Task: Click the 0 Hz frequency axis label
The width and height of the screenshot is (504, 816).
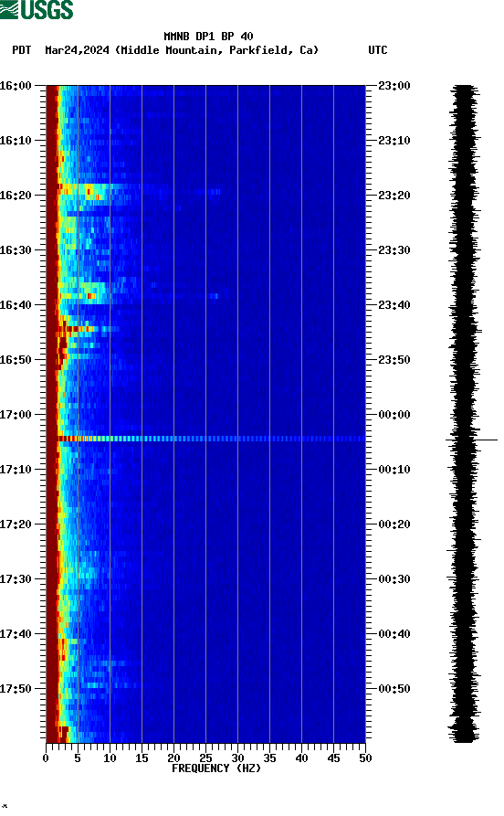Action: click(46, 758)
